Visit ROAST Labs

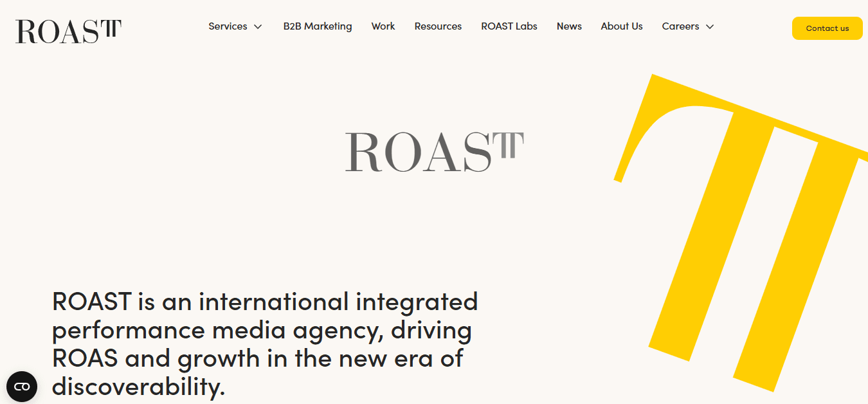[x=509, y=26]
